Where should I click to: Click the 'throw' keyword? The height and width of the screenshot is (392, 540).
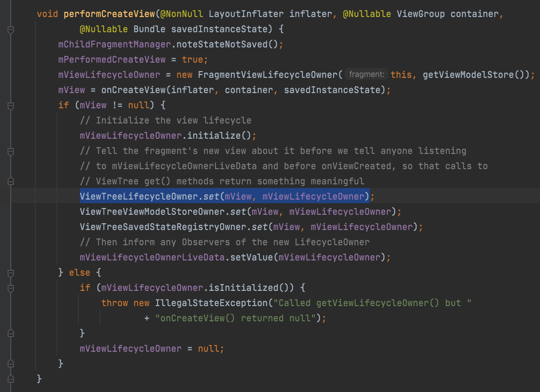[114, 303]
